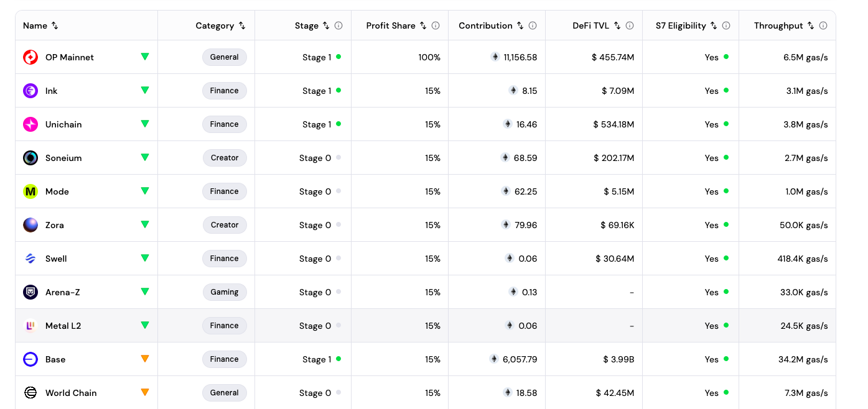Expand the Base row orange triangle
This screenshot has height=409, width=868.
click(145, 359)
